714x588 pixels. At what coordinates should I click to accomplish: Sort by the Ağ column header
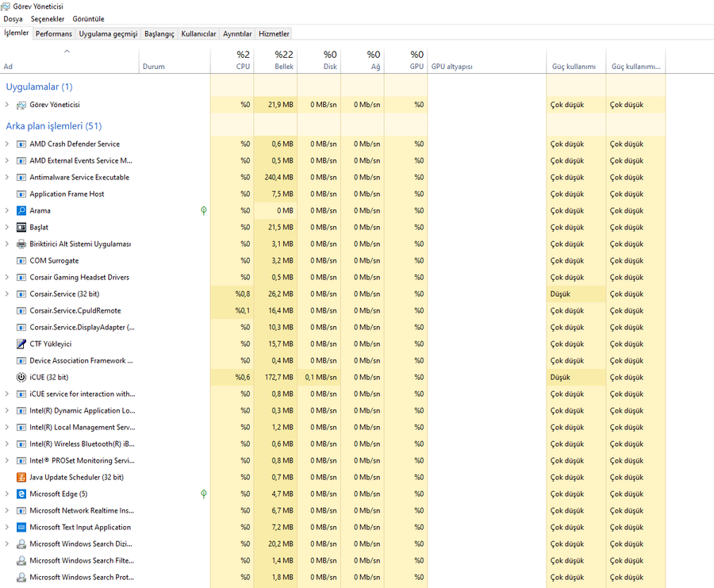tap(363, 60)
